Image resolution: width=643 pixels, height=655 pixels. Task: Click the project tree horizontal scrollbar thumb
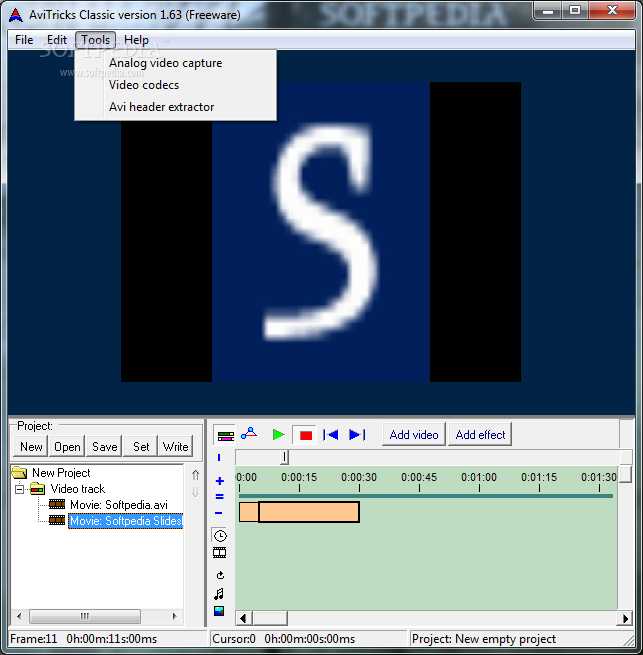[85, 616]
